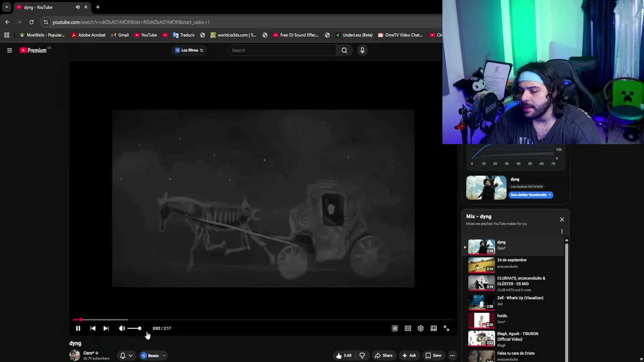
Task: Pause the video with the pause button
Action: tap(78, 328)
